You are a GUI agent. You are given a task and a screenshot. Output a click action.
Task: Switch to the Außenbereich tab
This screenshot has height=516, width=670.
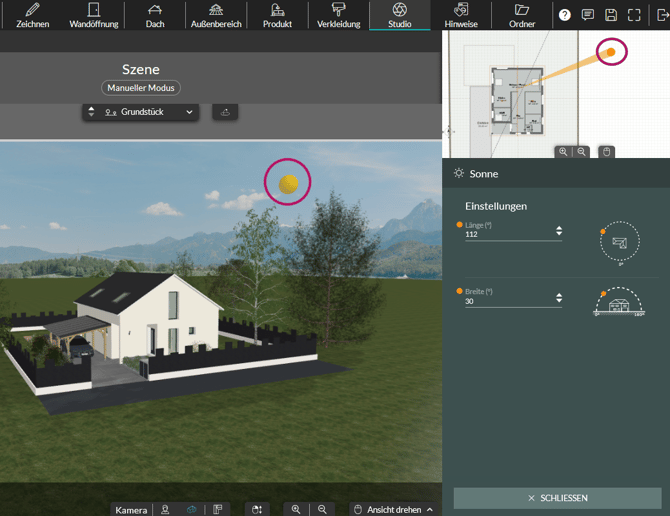216,15
